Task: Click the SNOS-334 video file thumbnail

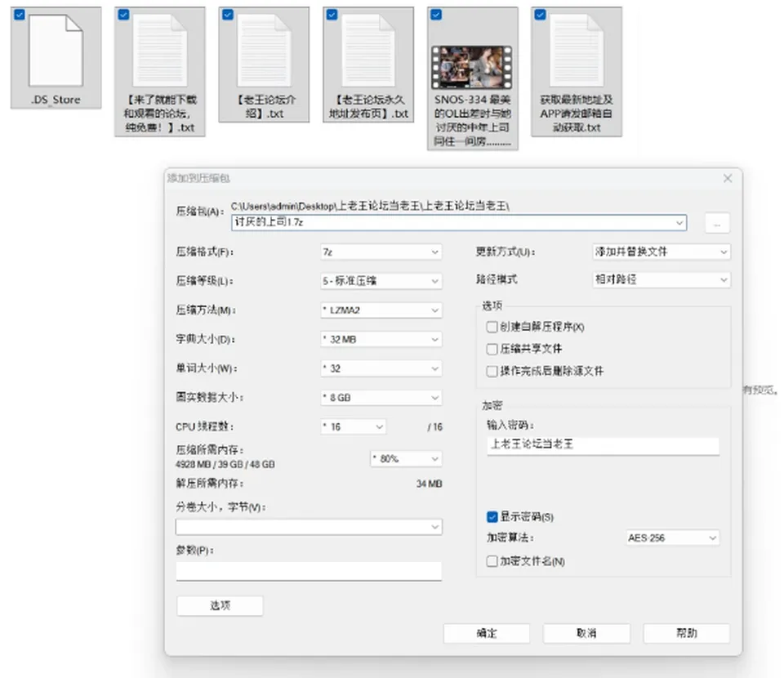Action: (472, 68)
